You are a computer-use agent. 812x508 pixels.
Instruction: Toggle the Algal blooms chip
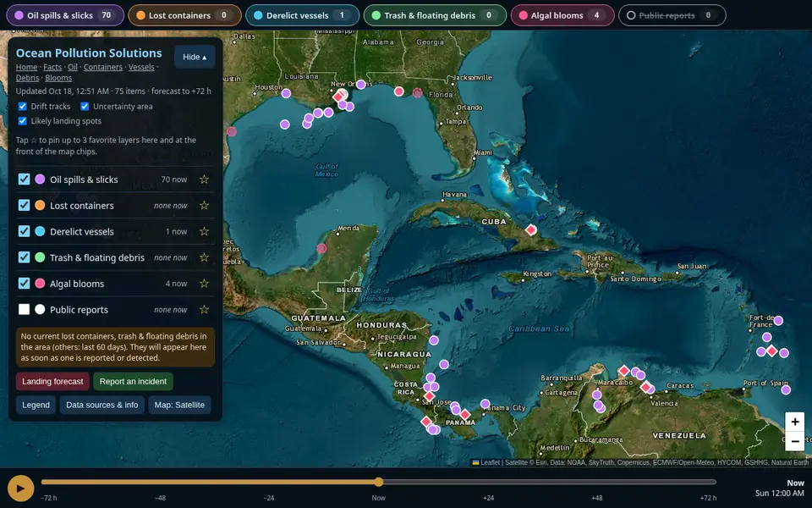click(x=562, y=15)
